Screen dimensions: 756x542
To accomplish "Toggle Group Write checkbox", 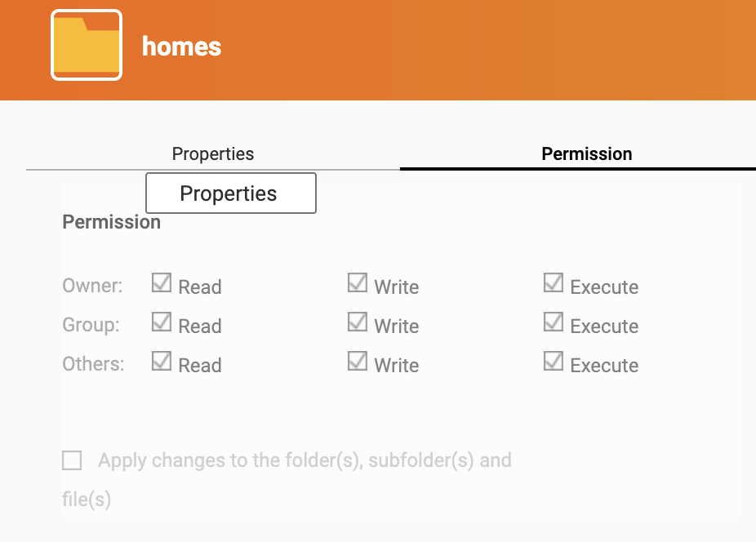I will [358, 322].
